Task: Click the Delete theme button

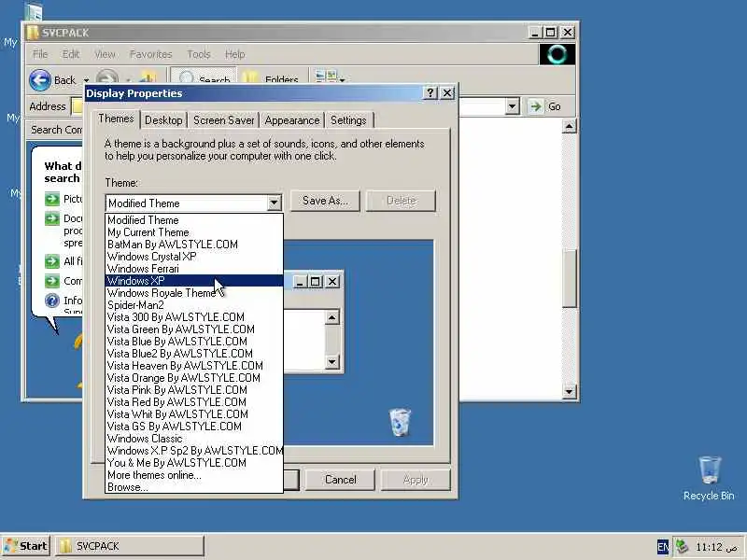Action: 401,201
